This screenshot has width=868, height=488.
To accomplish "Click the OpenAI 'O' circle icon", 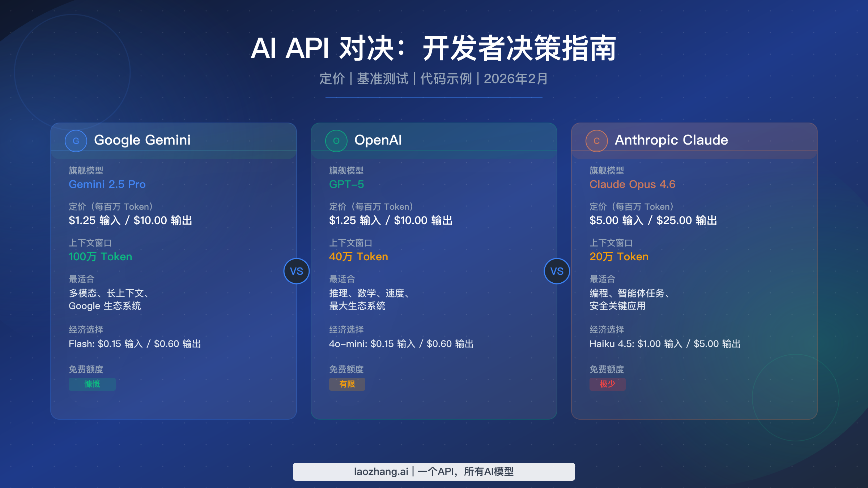I will [336, 141].
